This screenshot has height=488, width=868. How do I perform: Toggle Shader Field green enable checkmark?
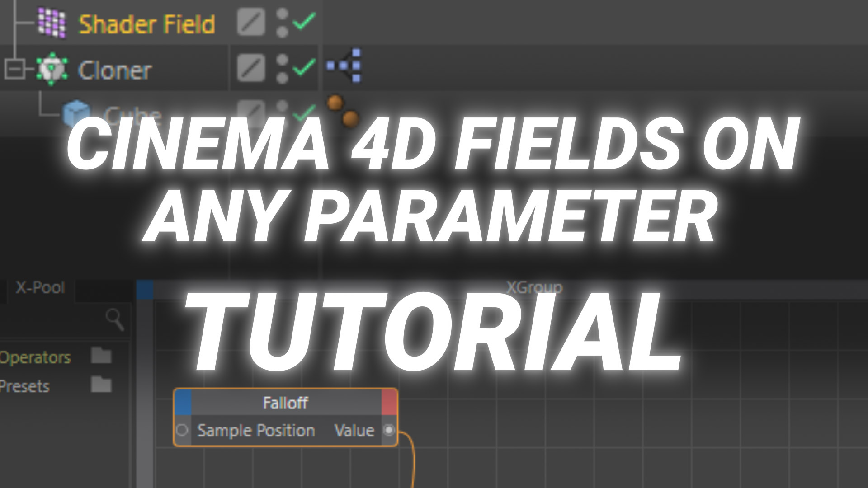click(x=304, y=21)
